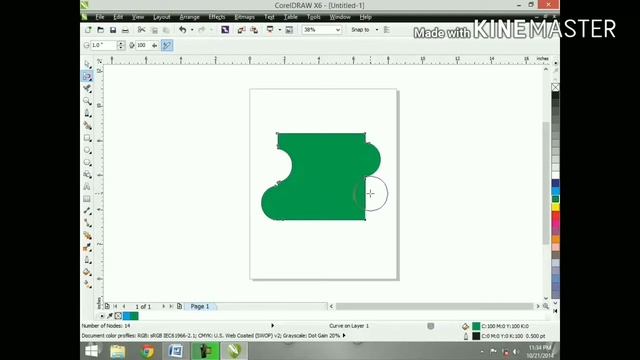The image size is (640, 360).
Task: Adjust the nib size spinner arrows
Action: [x=121, y=45]
